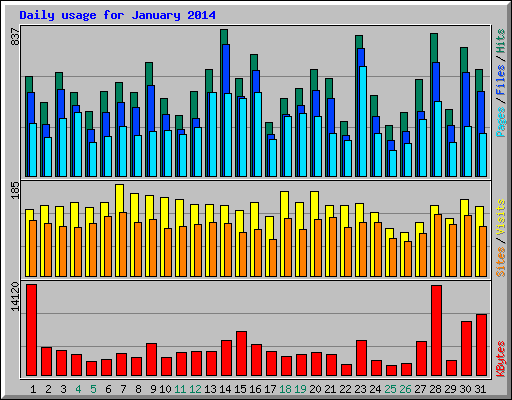Screen dimensions: 512x400
Task: Select day 3 label on the x-axis
Action: click(x=63, y=389)
